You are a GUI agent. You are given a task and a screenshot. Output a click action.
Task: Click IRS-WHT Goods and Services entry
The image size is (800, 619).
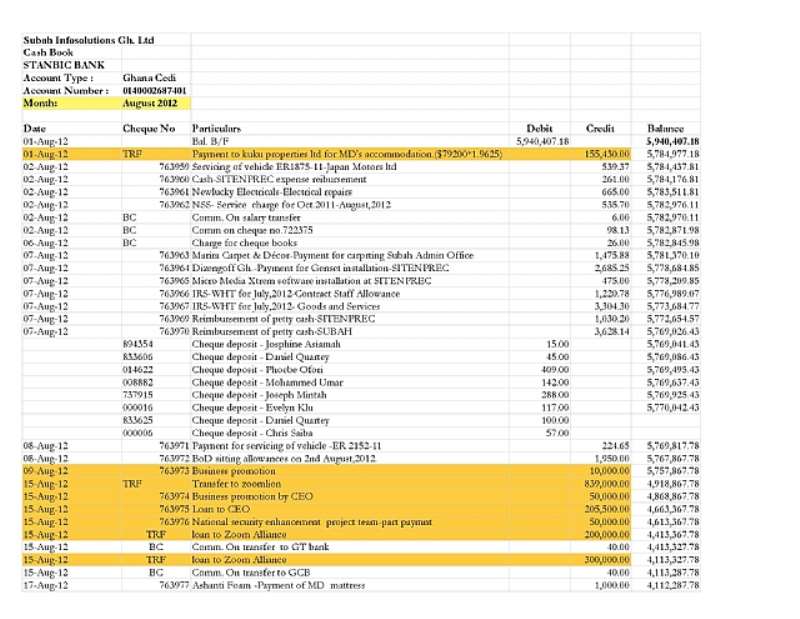[286, 306]
